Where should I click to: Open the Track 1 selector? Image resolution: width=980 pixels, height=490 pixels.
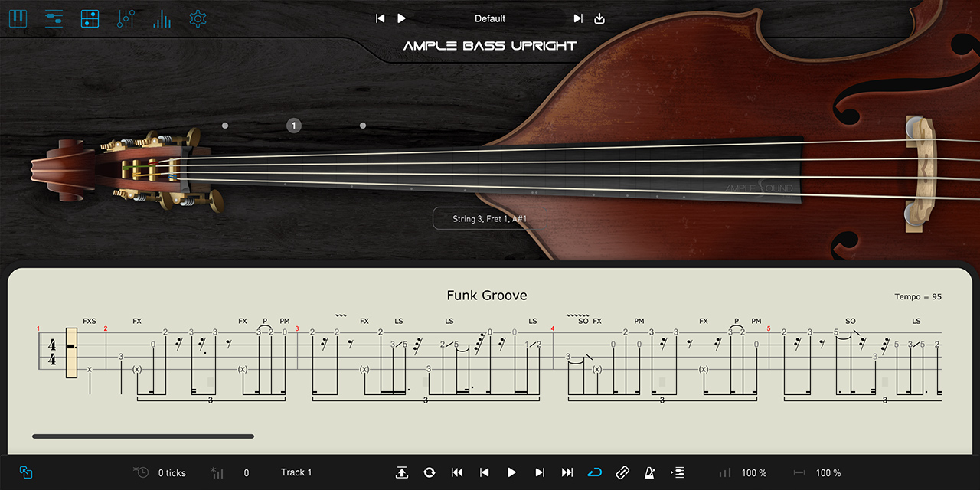tap(296, 472)
